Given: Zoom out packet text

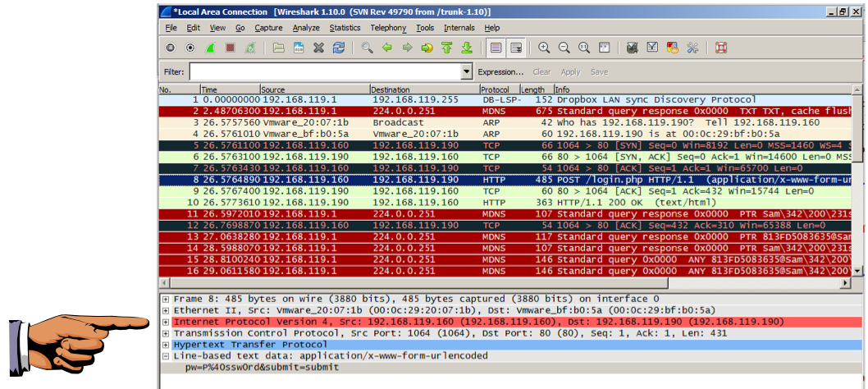Looking at the screenshot, I should coord(564,48).
